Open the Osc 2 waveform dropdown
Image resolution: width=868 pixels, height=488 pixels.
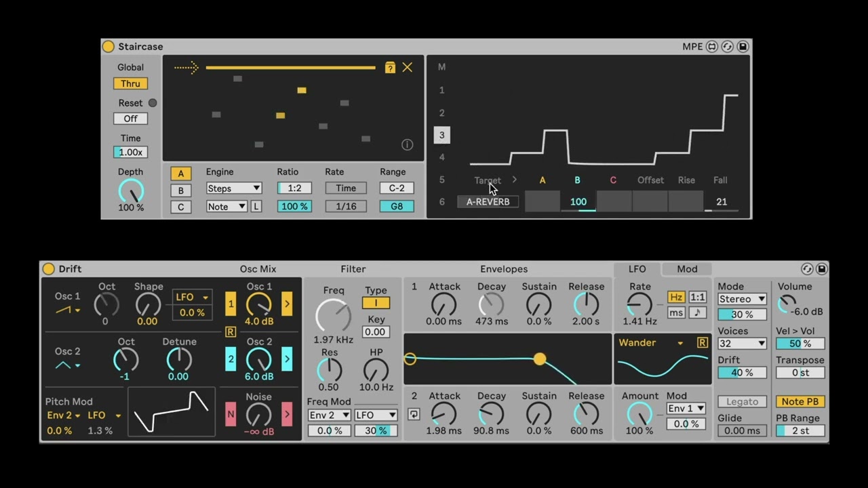click(67, 365)
